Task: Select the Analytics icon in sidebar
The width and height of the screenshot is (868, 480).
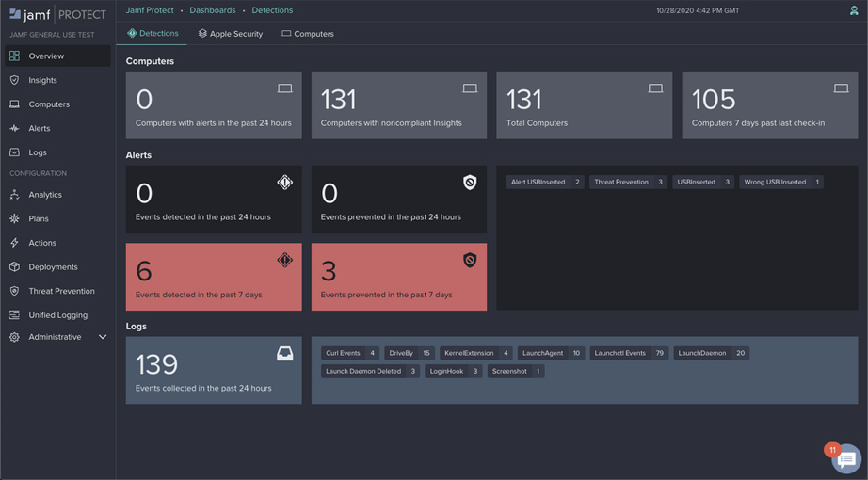Action: pos(14,195)
